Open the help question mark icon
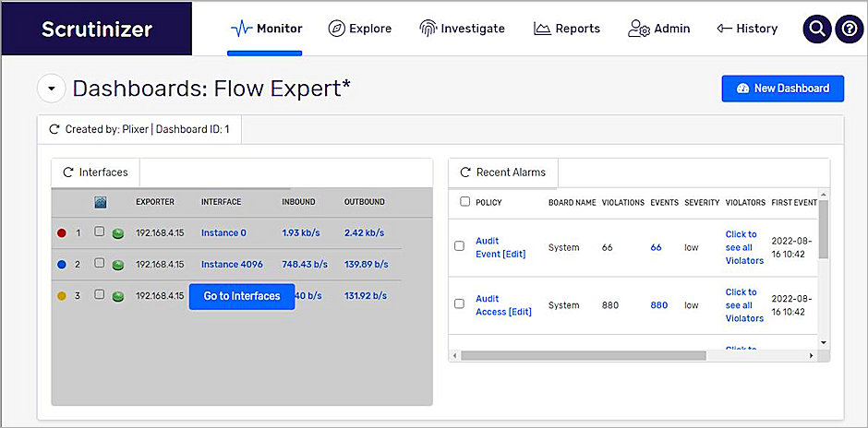 (848, 29)
